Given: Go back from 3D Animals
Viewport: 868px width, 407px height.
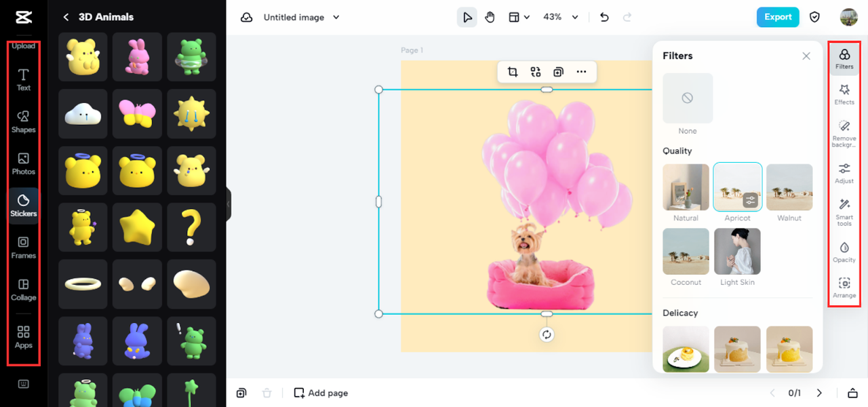Looking at the screenshot, I should tap(66, 17).
